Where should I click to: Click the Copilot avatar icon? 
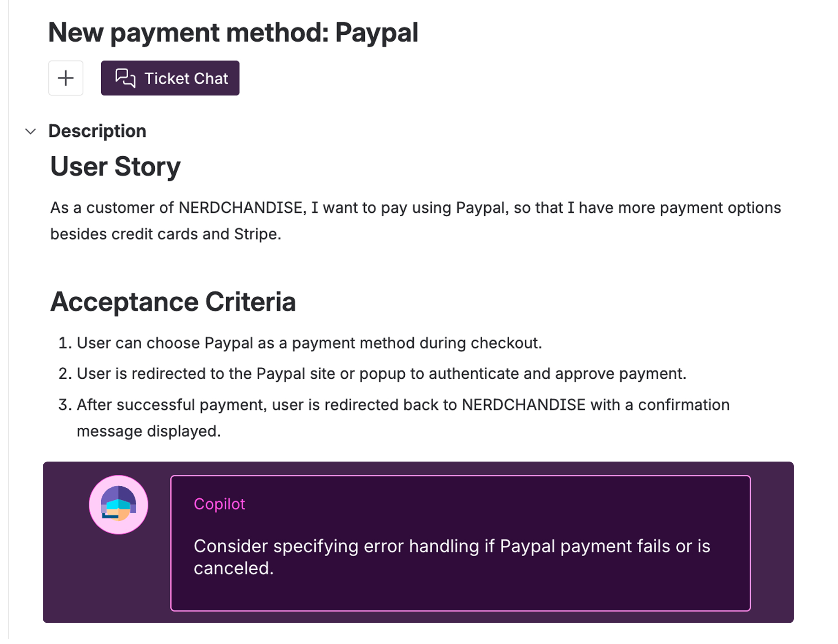(x=118, y=505)
